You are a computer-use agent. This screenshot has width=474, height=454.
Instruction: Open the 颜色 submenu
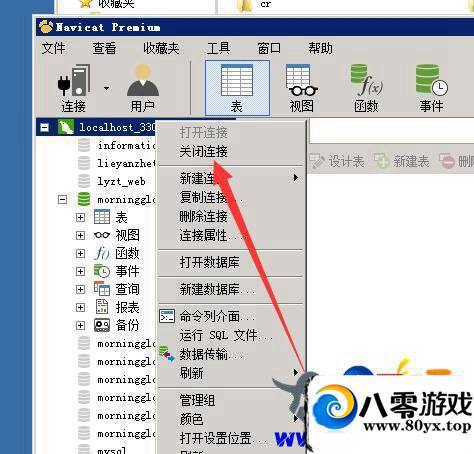[231, 419]
